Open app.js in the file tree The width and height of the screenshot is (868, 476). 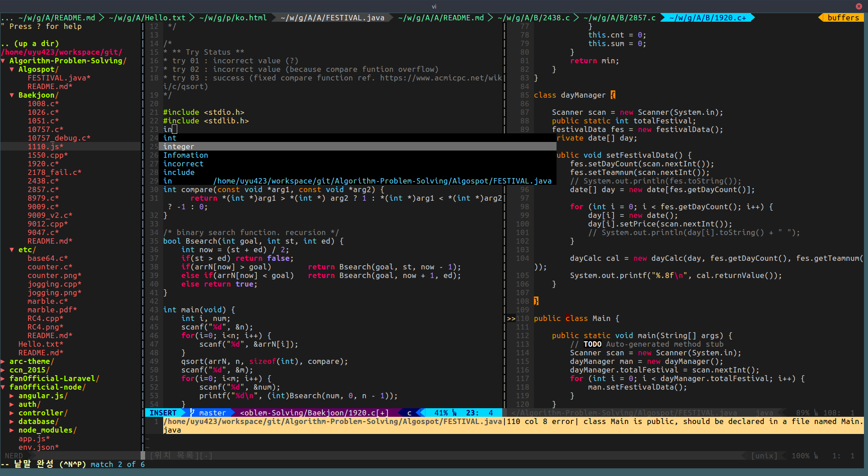pyautogui.click(x=34, y=438)
